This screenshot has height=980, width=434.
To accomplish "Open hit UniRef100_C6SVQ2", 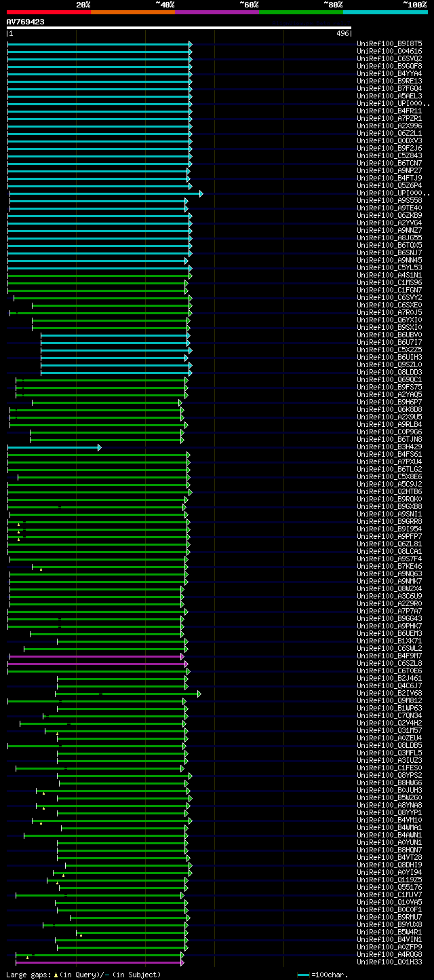I will [x=389, y=58].
